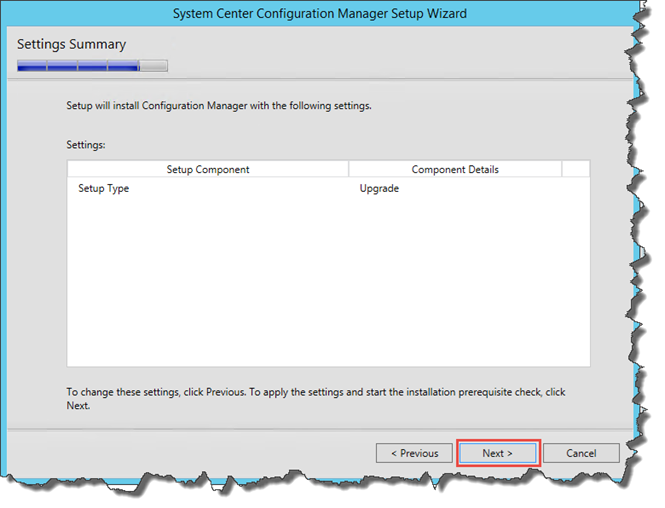Click the first filled progress bar segment
Screen dimensions: 665x508
coord(32,66)
